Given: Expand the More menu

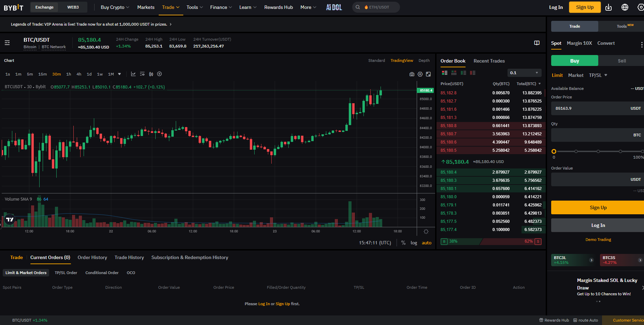Looking at the screenshot, I should coord(308,7).
